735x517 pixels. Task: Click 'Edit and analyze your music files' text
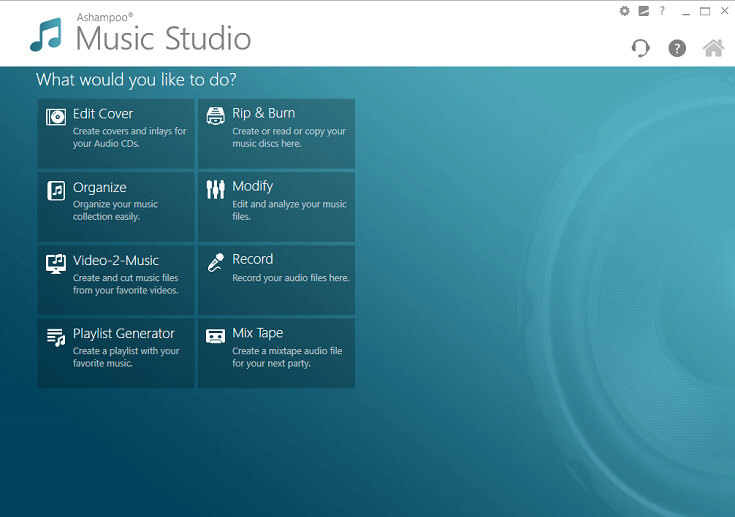pos(289,210)
